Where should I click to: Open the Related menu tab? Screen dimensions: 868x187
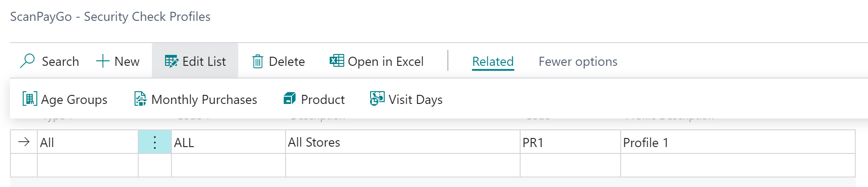(493, 61)
